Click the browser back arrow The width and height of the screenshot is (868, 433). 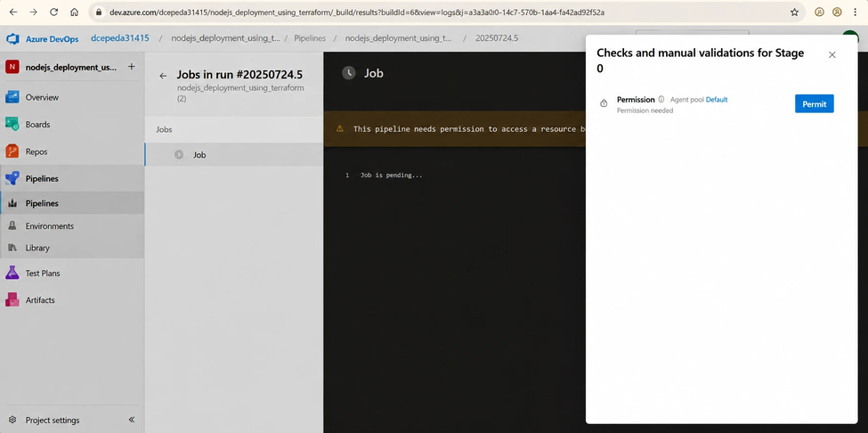point(13,12)
